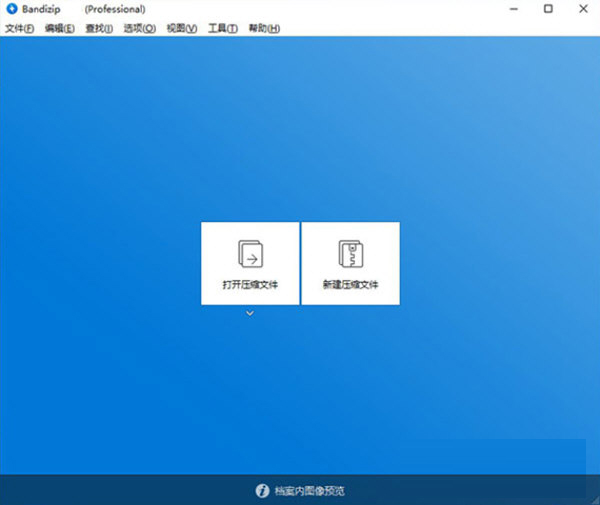The width and height of the screenshot is (600, 505).
Task: Maximize the Bandizip window
Action: pyautogui.click(x=548, y=9)
